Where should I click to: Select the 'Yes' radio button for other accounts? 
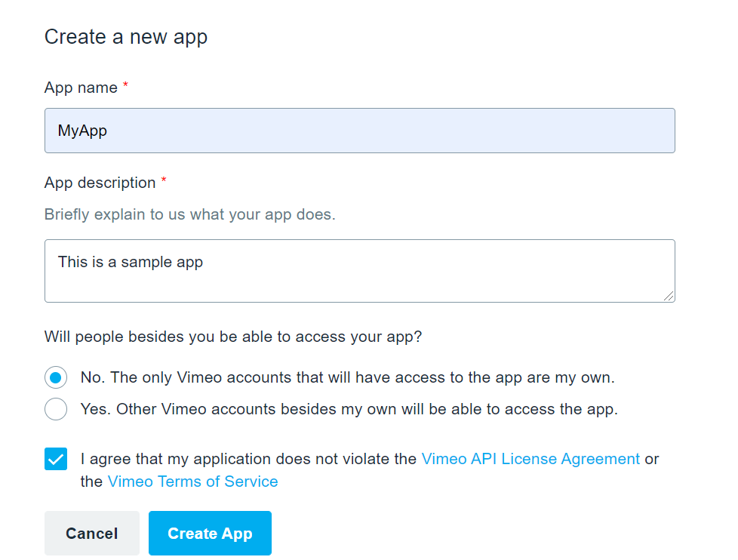(56, 409)
